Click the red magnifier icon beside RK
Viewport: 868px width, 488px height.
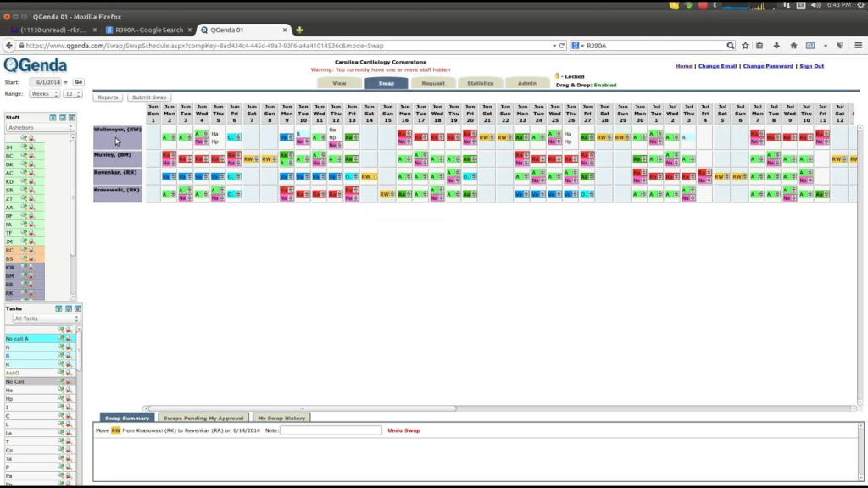click(31, 293)
